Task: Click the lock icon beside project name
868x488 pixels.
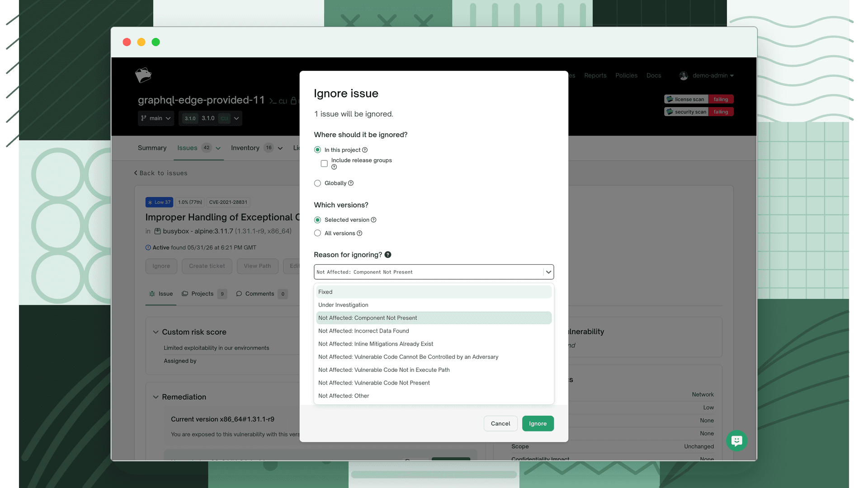Action: 293,101
